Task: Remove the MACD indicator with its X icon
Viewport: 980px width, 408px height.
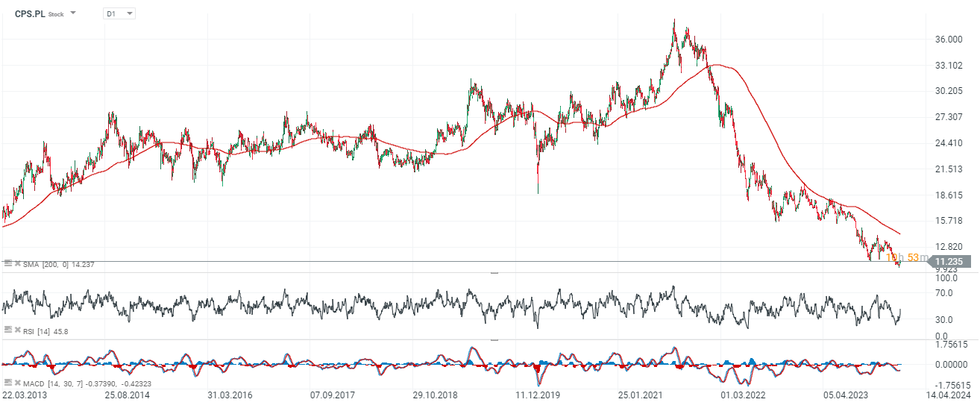Action: [x=17, y=383]
